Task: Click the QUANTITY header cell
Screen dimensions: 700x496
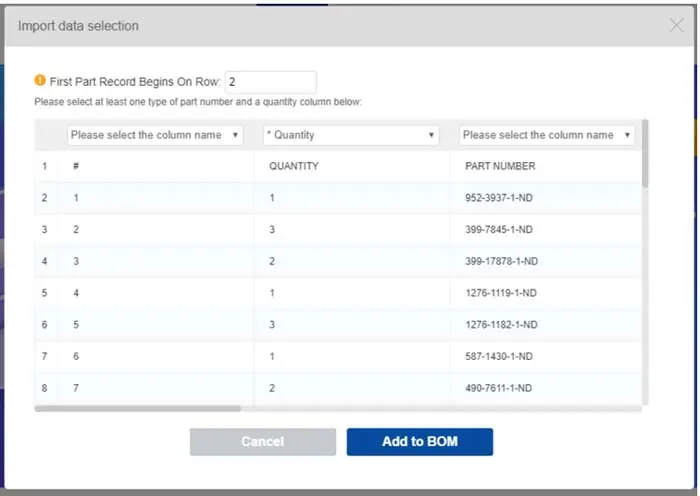Action: tap(294, 166)
